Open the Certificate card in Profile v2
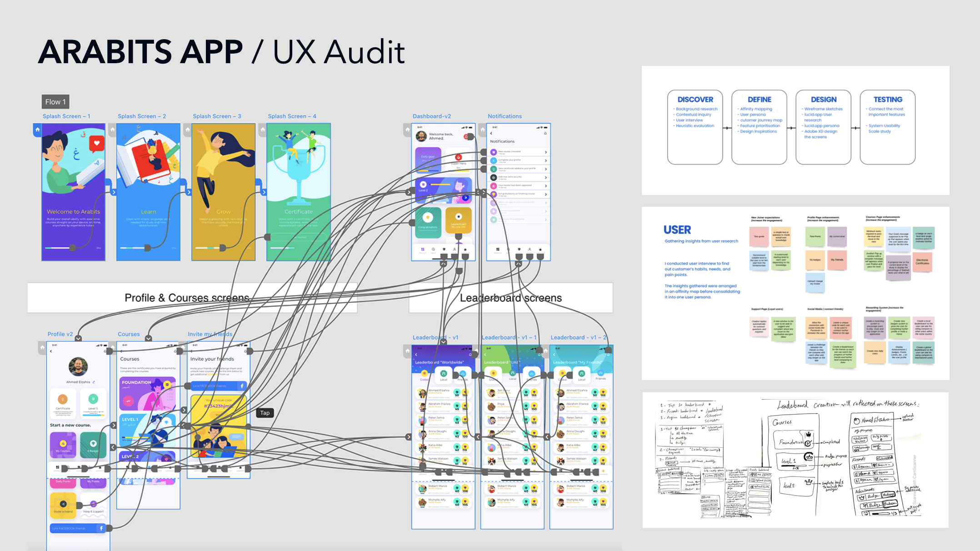Viewport: 980px width, 551px height. tap(63, 403)
